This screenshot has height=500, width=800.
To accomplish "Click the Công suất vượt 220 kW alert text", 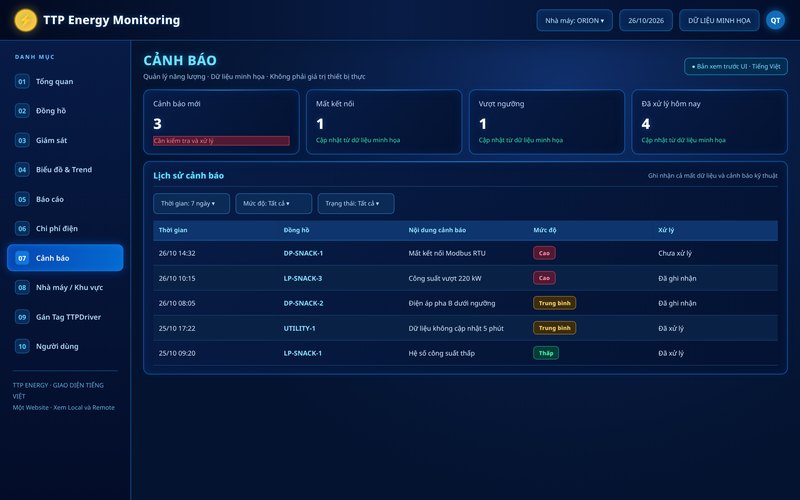I will tap(444, 278).
